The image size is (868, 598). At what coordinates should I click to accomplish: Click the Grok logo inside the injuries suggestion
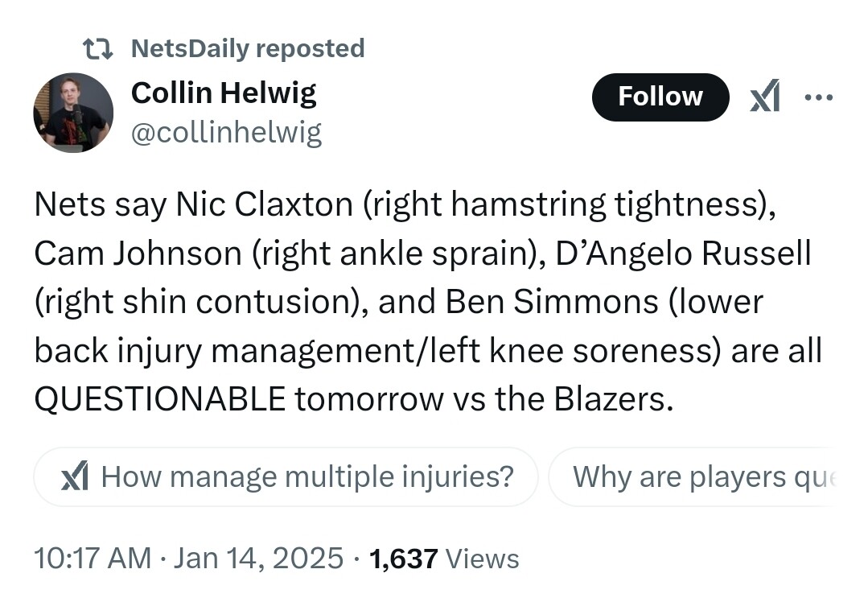(75, 477)
